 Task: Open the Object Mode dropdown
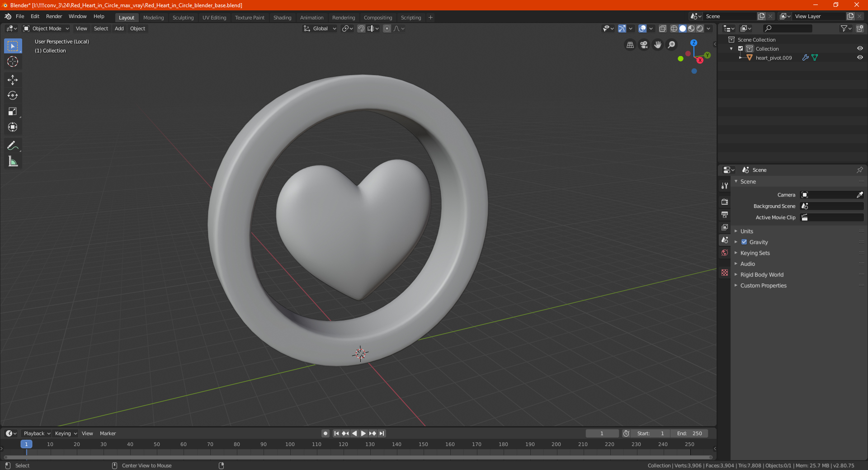pyautogui.click(x=46, y=28)
